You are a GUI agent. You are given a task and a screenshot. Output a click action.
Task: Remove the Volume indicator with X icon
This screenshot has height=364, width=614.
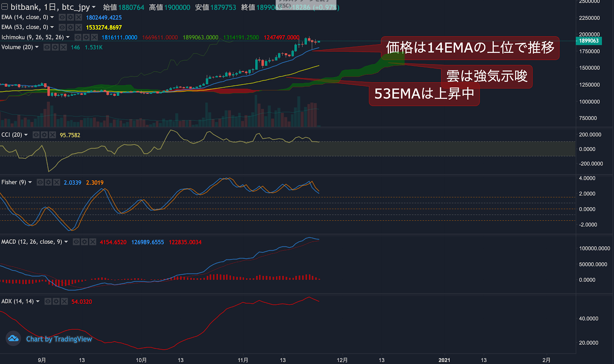tap(63, 47)
